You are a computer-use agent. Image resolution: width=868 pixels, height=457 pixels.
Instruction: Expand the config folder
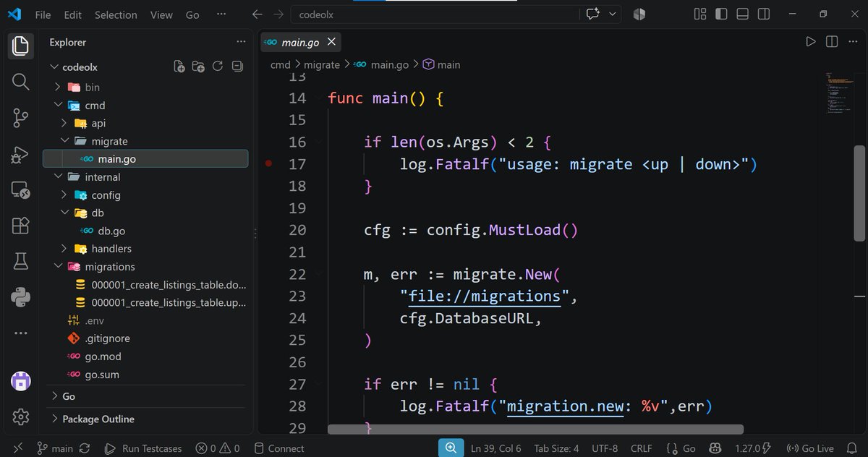[65, 195]
